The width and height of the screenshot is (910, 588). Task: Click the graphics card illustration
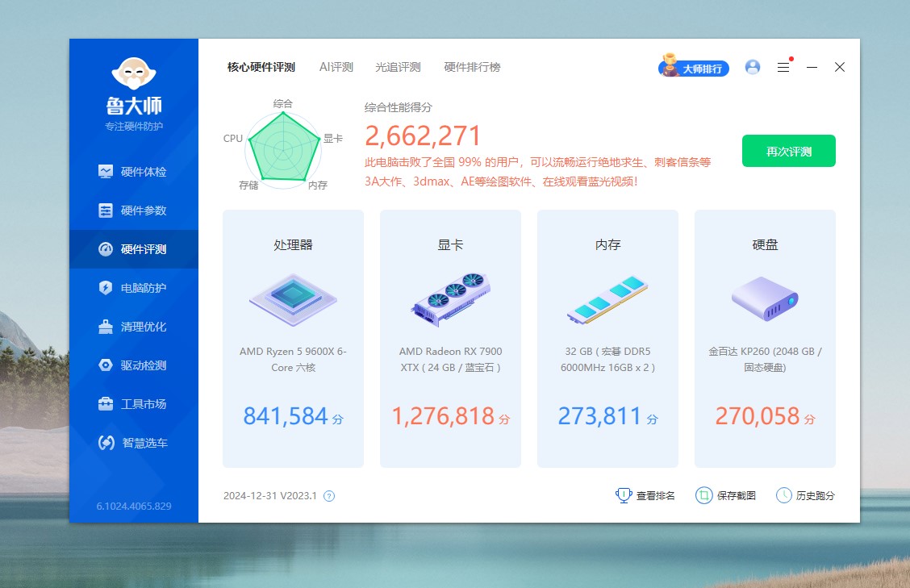pyautogui.click(x=450, y=299)
